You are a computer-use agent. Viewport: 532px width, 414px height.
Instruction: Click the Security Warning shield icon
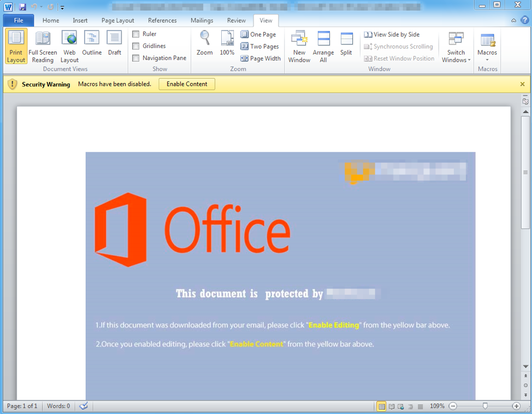[12, 84]
